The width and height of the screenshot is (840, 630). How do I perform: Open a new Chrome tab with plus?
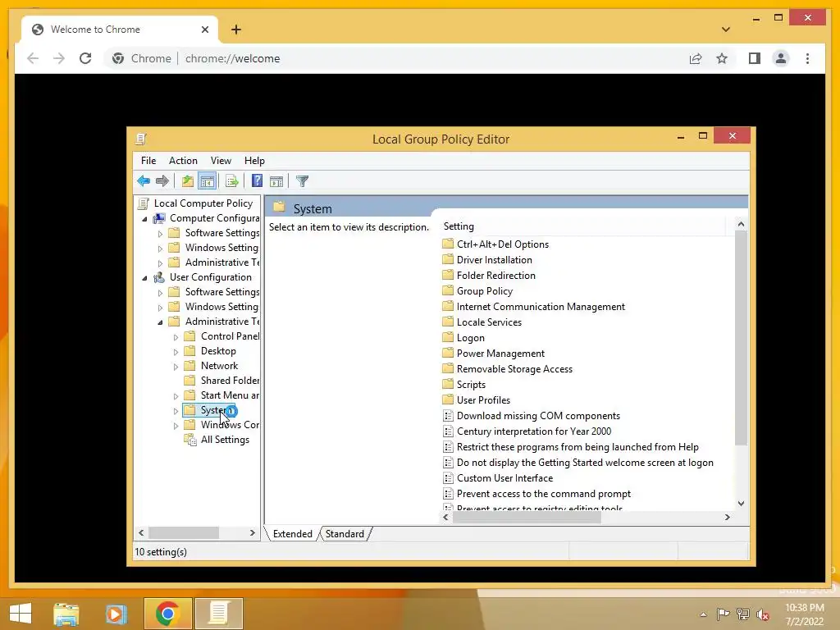click(236, 30)
